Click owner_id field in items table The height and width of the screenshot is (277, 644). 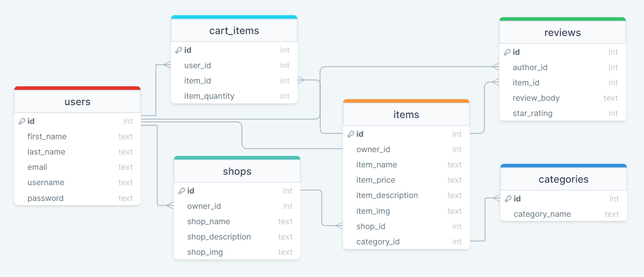pos(407,149)
